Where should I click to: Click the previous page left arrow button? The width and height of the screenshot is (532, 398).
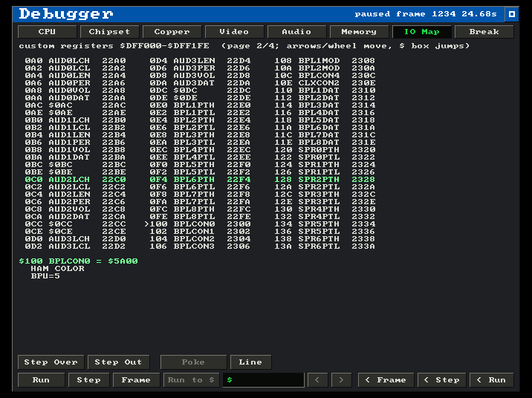click(x=317, y=380)
